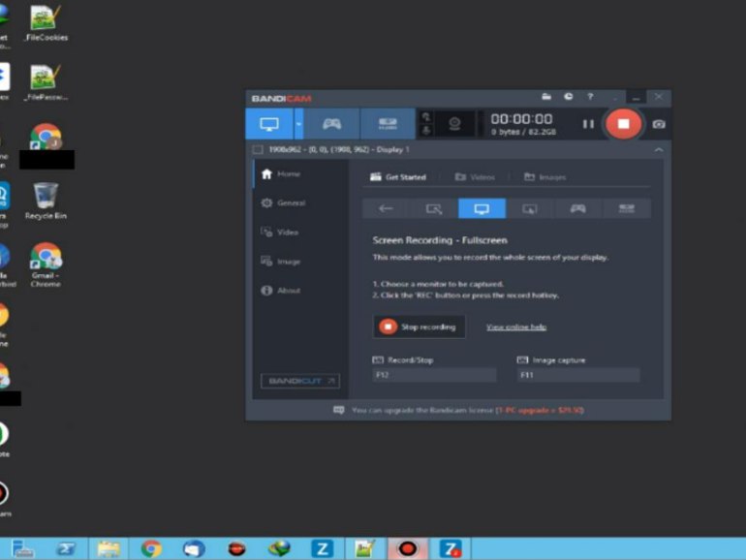Screen dimensions: 746x560
Task: Open the Z app with red badge in taskbar
Action: point(451,549)
